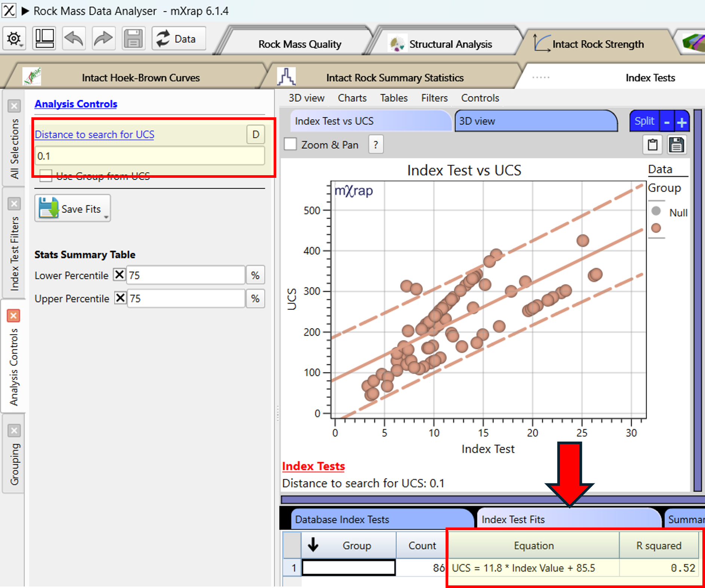Open the Charts menu

click(x=352, y=98)
